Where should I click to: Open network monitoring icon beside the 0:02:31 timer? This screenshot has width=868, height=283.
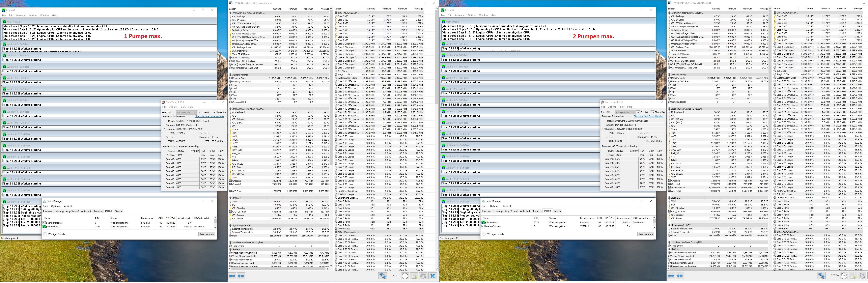point(383,276)
